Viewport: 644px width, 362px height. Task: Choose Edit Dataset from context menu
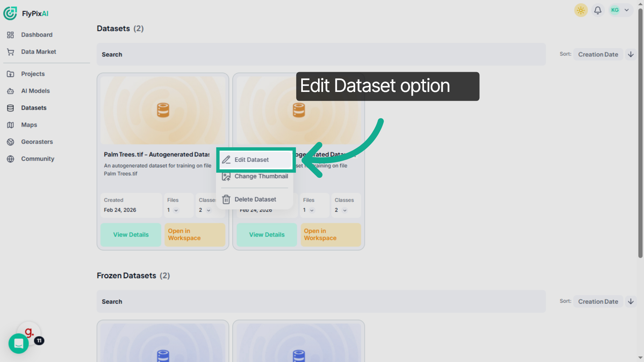point(256,160)
